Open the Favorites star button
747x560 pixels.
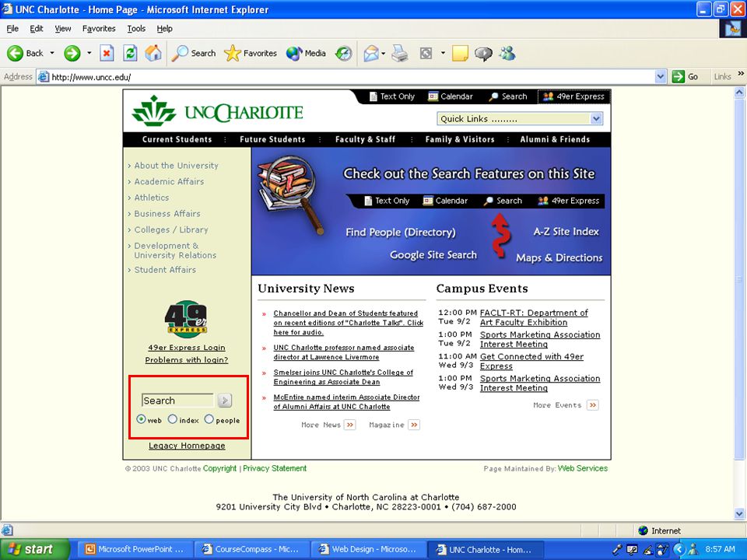pos(251,53)
